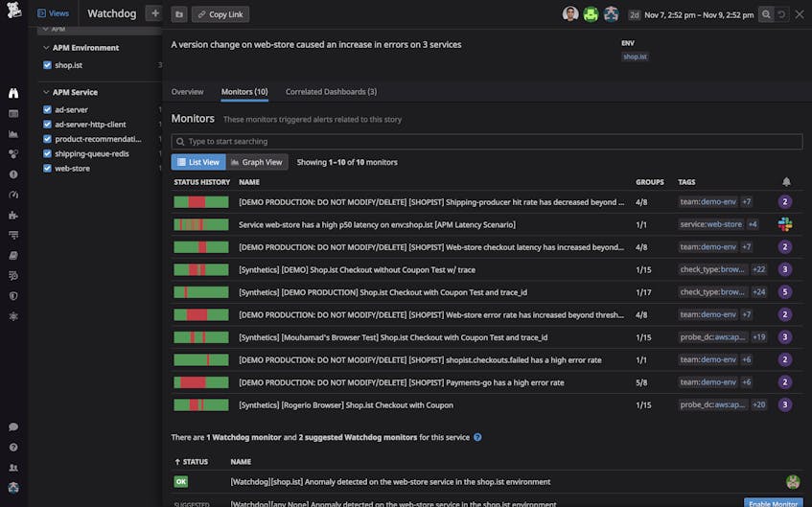Open the Rogerio Browser Checkout with Coupon monitor
Image resolution: width=812 pixels, height=507 pixels.
point(346,405)
